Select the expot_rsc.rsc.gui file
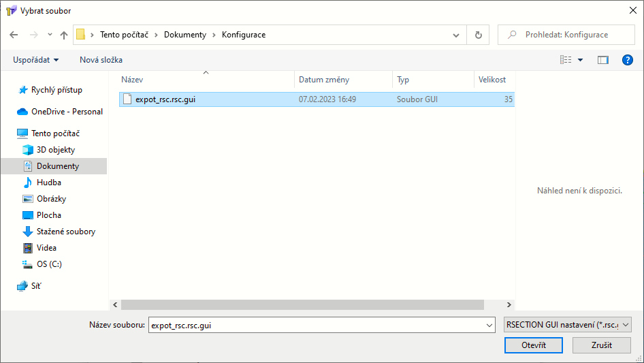 click(165, 99)
